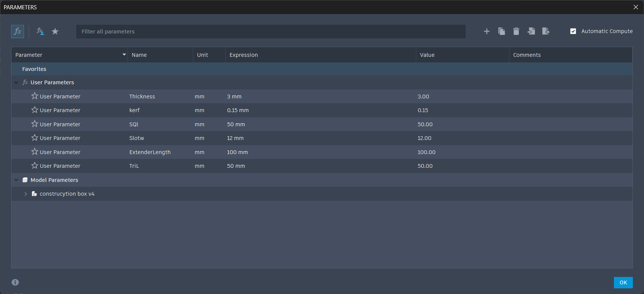Confirm the dialog with the OK button
This screenshot has width=644, height=294.
click(x=623, y=282)
